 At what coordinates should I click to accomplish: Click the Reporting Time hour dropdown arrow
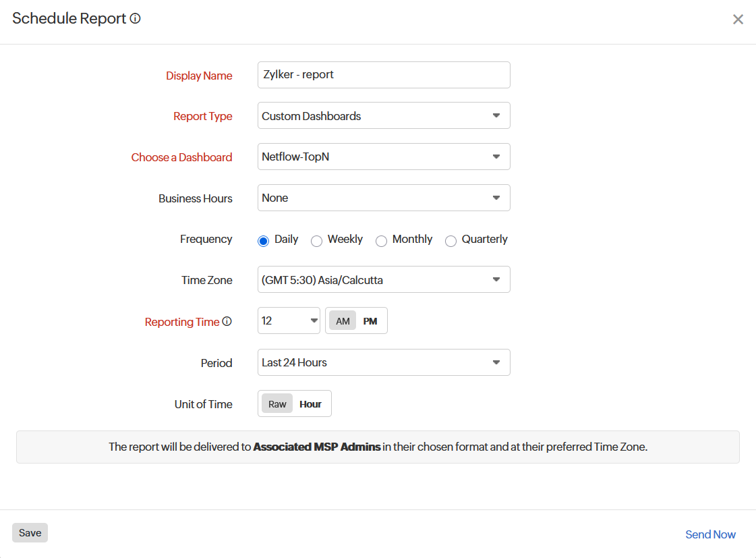pos(313,320)
